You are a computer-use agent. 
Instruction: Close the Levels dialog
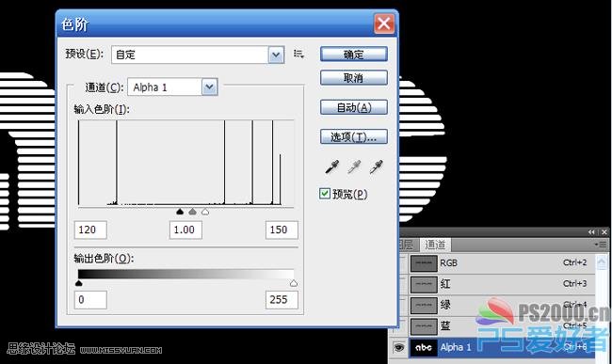384,24
